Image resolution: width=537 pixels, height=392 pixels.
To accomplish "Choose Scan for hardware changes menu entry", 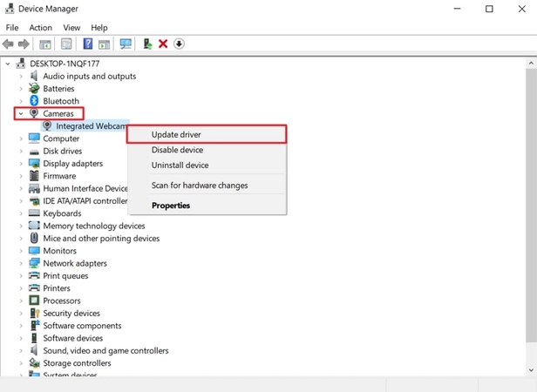I will click(x=207, y=186).
